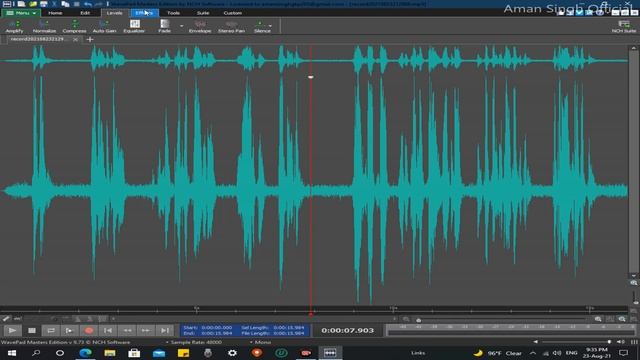Viewport: 640px width, 360px height.
Task: Select the record2021 file tab
Action: (x=38, y=39)
